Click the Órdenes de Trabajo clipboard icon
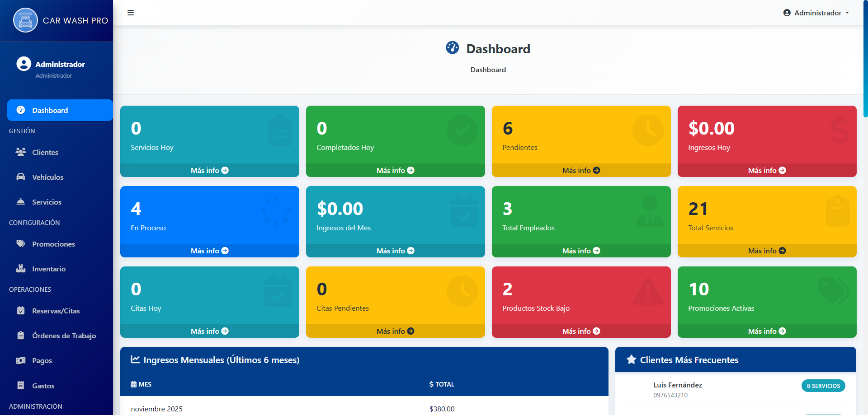 click(21, 336)
